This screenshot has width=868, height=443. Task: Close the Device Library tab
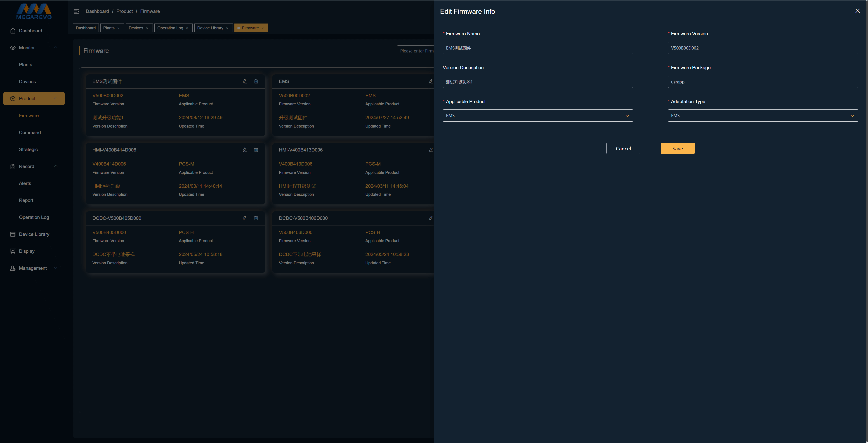227,28
